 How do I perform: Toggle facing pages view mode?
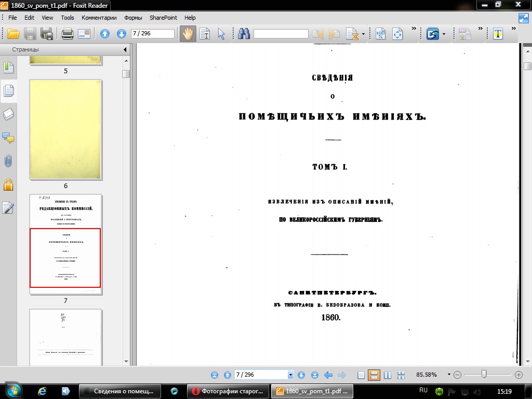(388, 375)
